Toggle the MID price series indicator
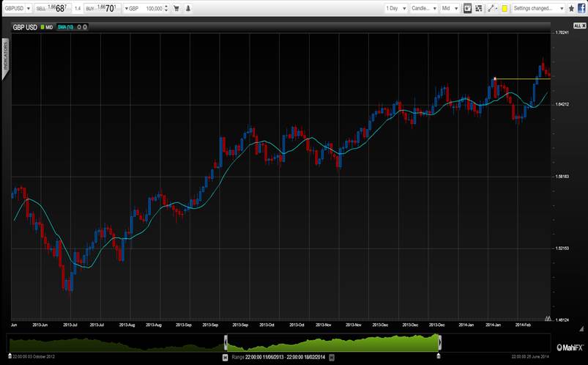This screenshot has width=588, height=365. click(45, 26)
